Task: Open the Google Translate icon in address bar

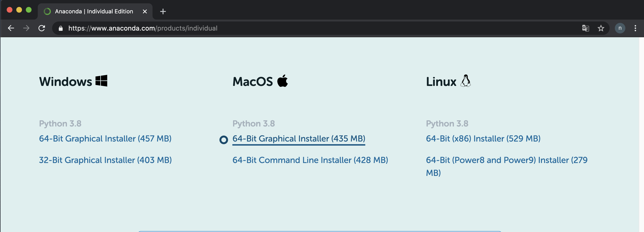Action: click(585, 28)
